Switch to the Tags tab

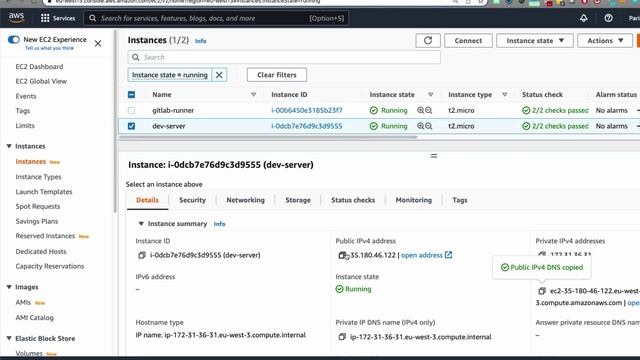[x=460, y=200]
